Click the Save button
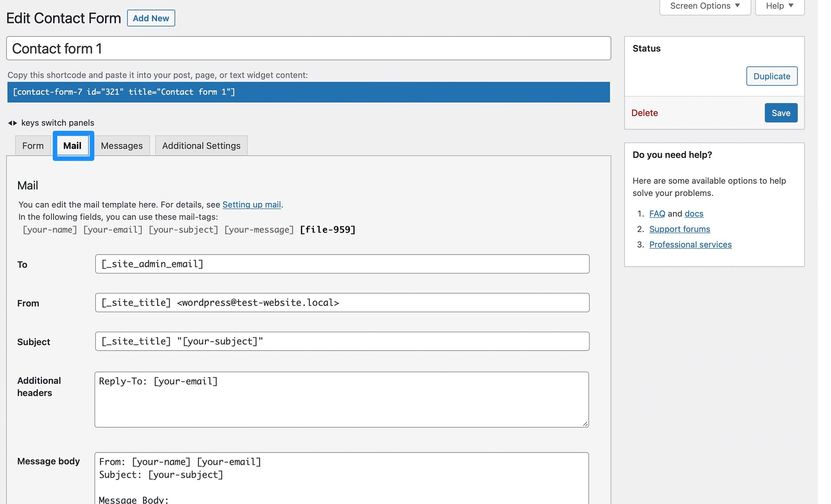This screenshot has width=831, height=504. click(781, 112)
